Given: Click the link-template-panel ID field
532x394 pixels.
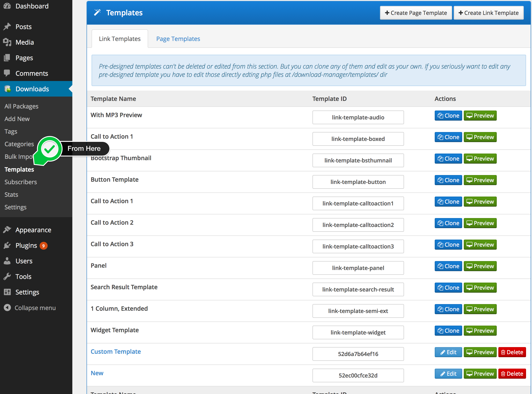Looking at the screenshot, I should pyautogui.click(x=358, y=268).
